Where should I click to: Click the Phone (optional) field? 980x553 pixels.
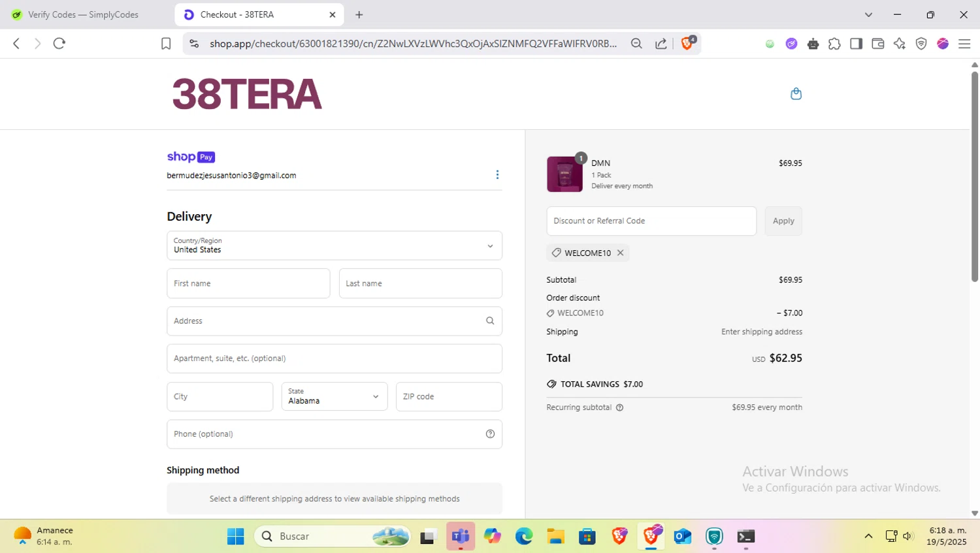(x=335, y=434)
